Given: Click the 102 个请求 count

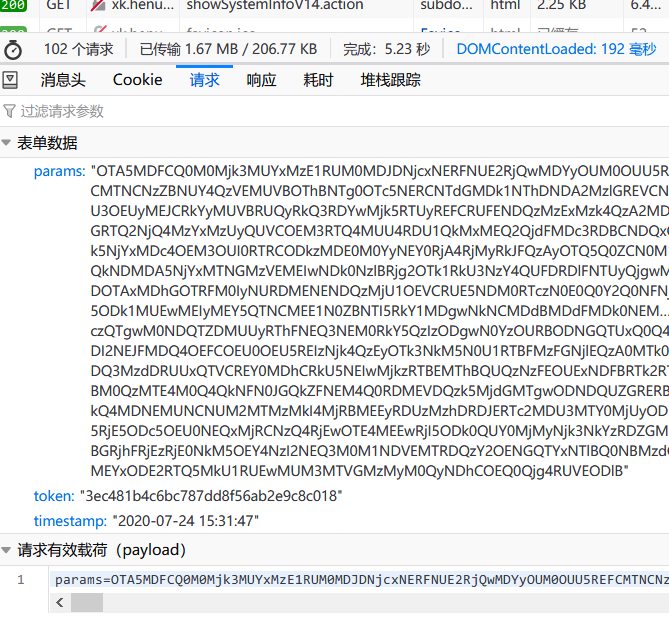Looking at the screenshot, I should (79, 49).
